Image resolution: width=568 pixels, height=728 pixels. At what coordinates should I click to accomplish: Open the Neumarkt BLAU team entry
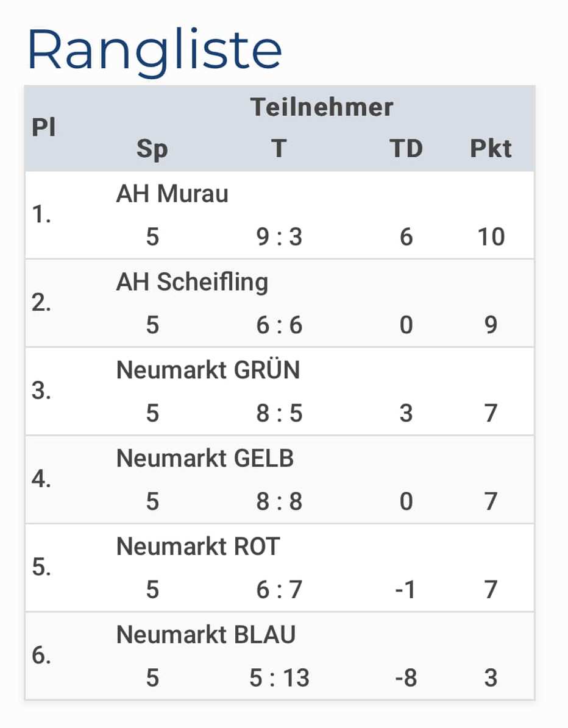pos(206,635)
